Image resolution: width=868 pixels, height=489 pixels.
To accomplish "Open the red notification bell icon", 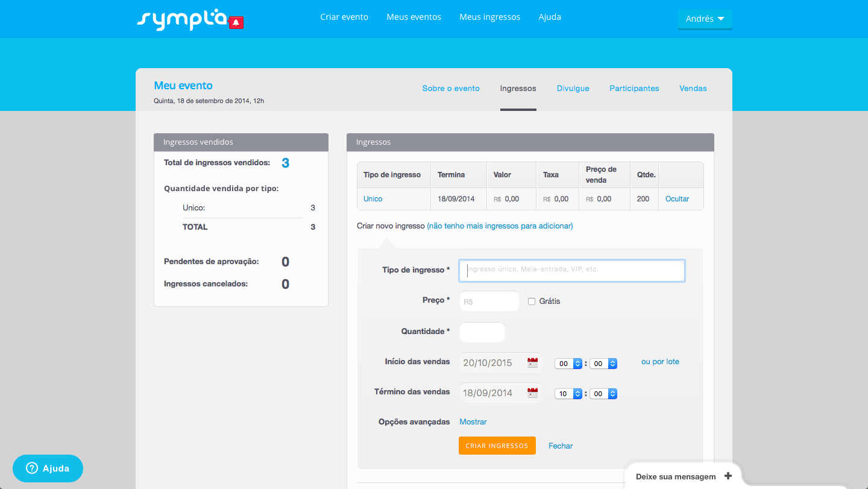I will pyautogui.click(x=236, y=23).
